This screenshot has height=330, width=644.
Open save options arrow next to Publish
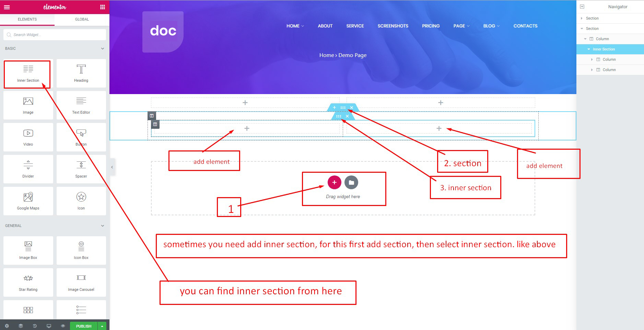point(102,326)
